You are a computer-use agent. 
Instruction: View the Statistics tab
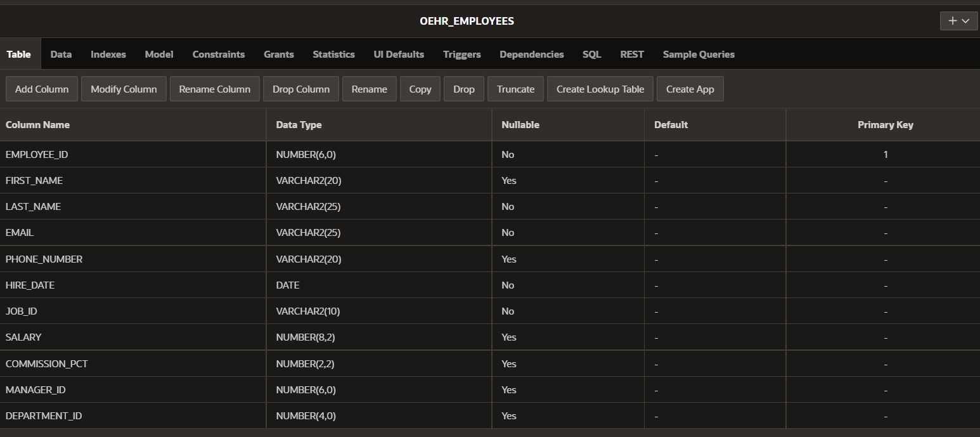[333, 54]
